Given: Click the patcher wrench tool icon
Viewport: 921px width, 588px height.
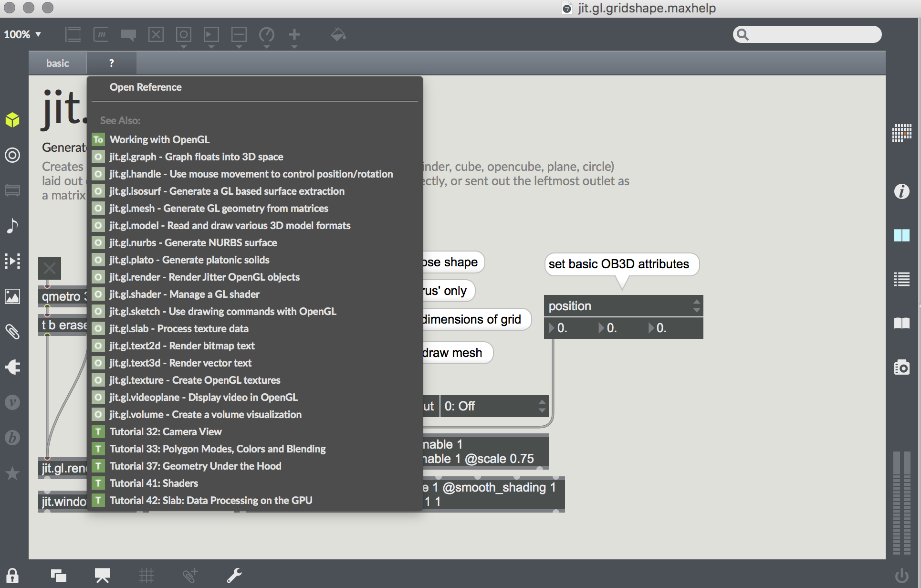Looking at the screenshot, I should pos(234,576).
